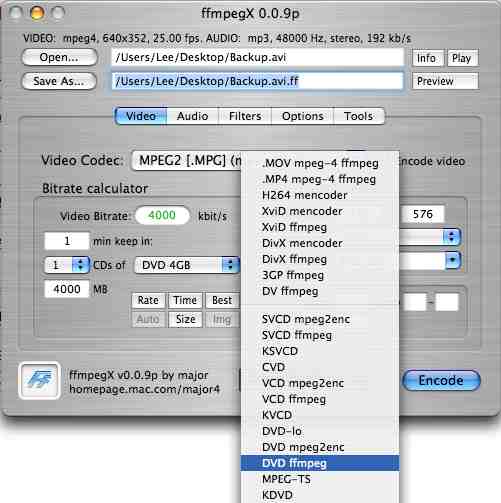This screenshot has width=501, height=503.
Task: Open the Tools tab
Action: point(359,116)
